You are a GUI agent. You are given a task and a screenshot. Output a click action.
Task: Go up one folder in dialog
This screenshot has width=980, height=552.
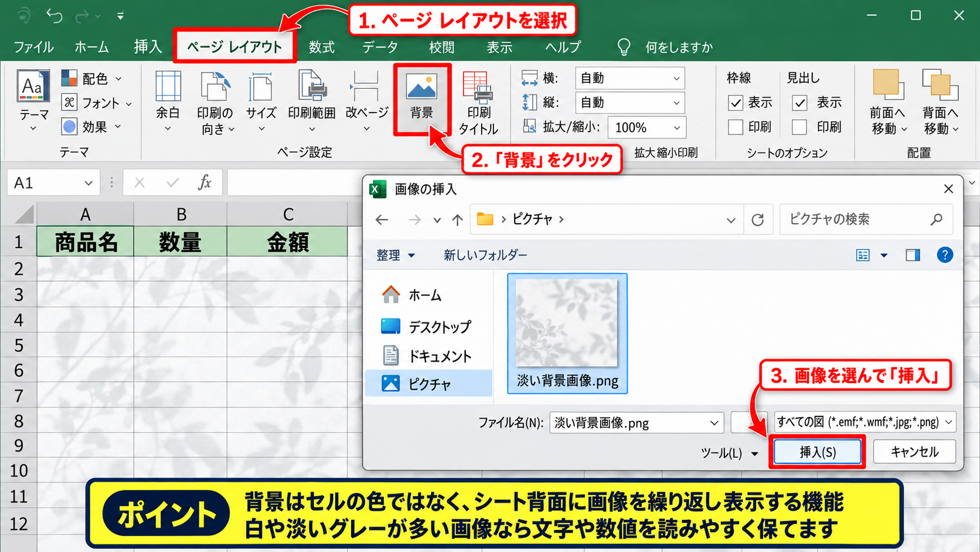(x=457, y=220)
